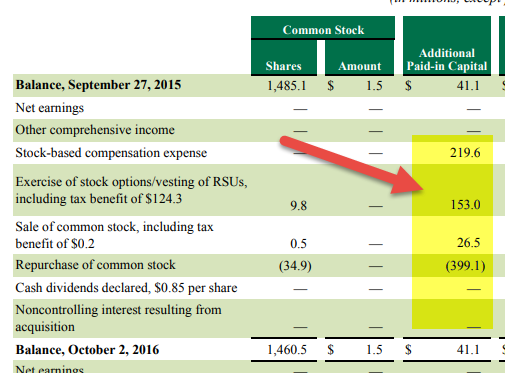Select shares value 1,485.1
The width and height of the screenshot is (505, 373).
pos(287,86)
